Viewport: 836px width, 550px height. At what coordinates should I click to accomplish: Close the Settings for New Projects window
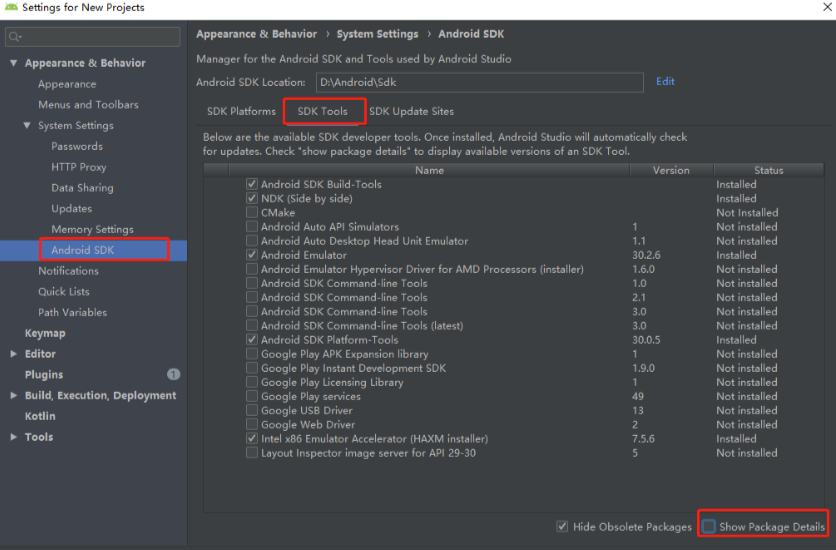[x=827, y=7]
